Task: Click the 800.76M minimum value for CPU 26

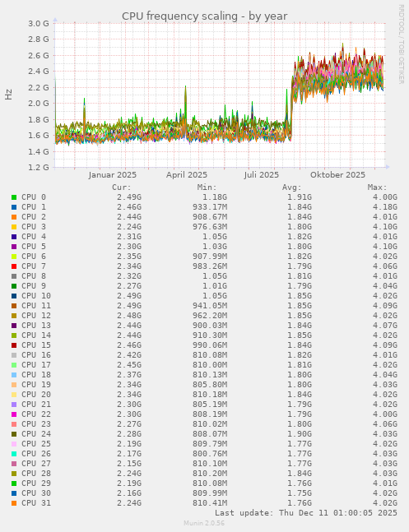Action: 210,453
